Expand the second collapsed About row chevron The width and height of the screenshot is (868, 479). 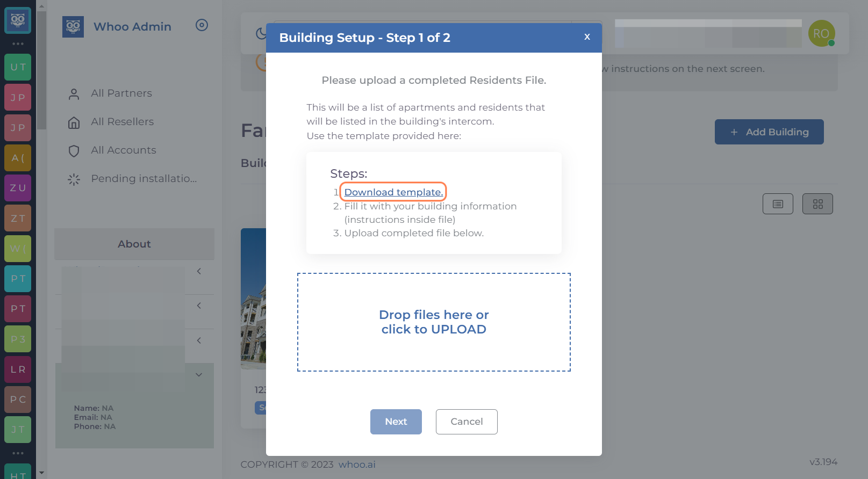(199, 306)
